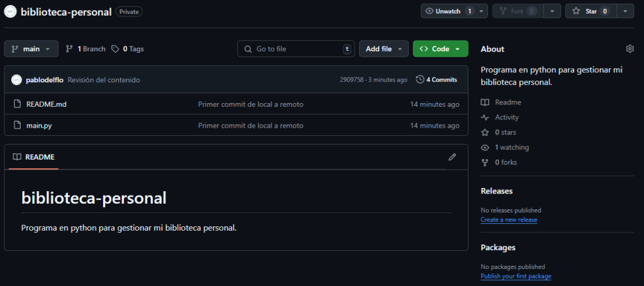Click the repository owner avatar beside title

click(11, 11)
